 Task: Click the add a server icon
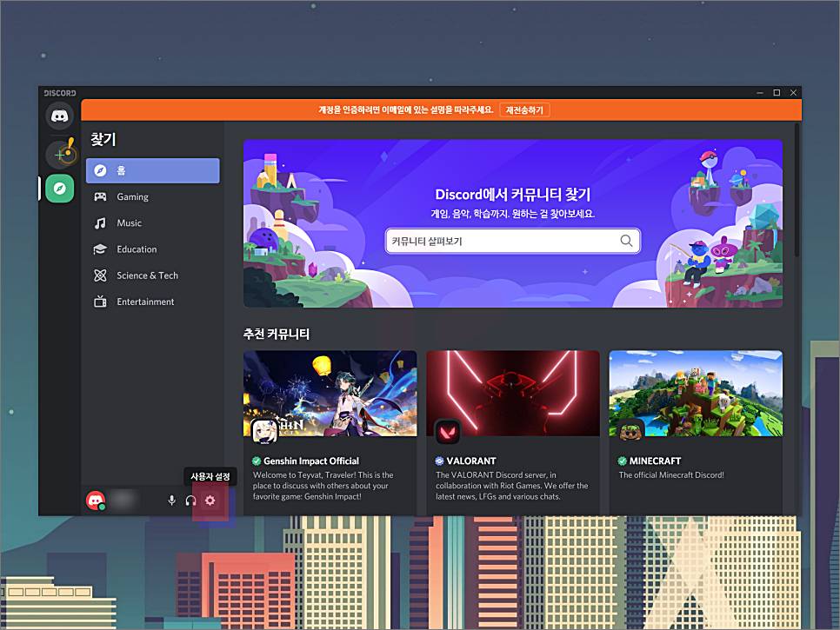click(59, 154)
